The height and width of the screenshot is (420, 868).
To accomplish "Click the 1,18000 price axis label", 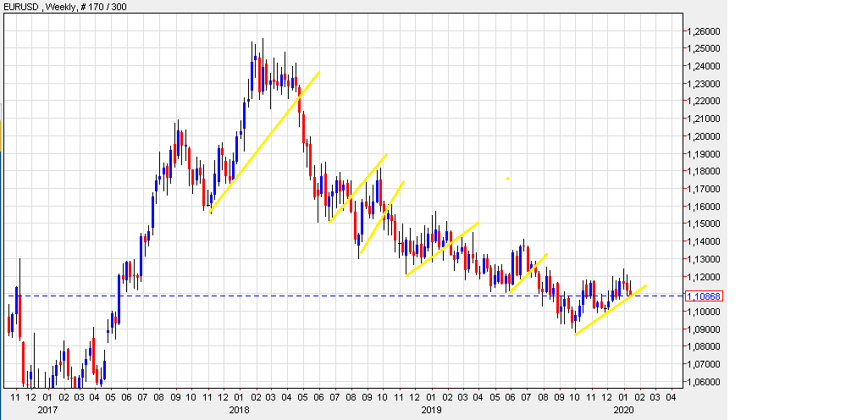I will pos(704,171).
